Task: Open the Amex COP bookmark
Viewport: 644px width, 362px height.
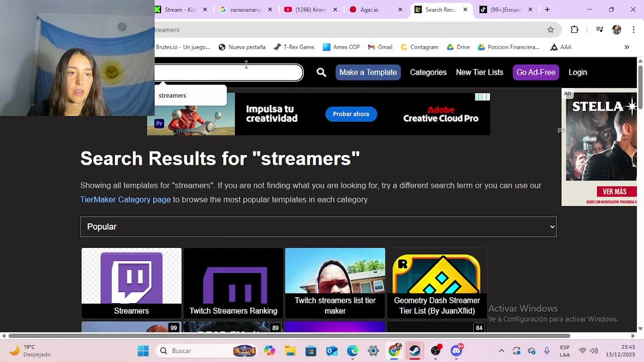Action: [x=341, y=47]
